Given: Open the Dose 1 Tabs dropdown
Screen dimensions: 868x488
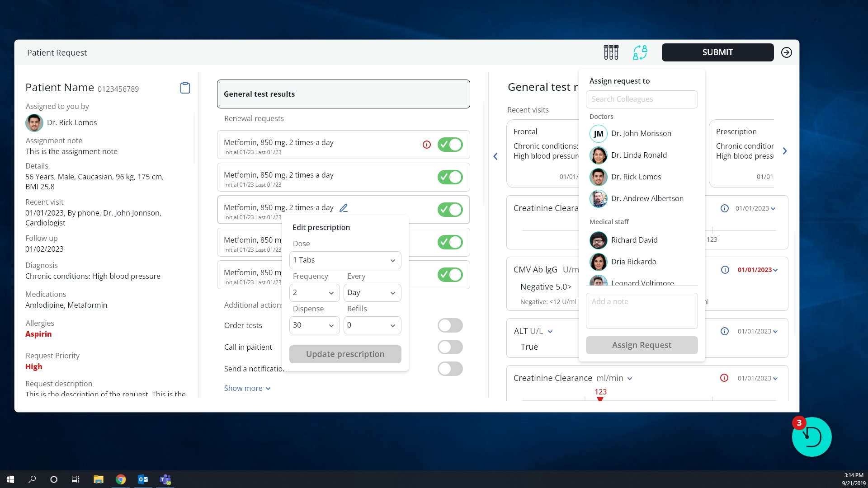Looking at the screenshot, I should tap(345, 260).
